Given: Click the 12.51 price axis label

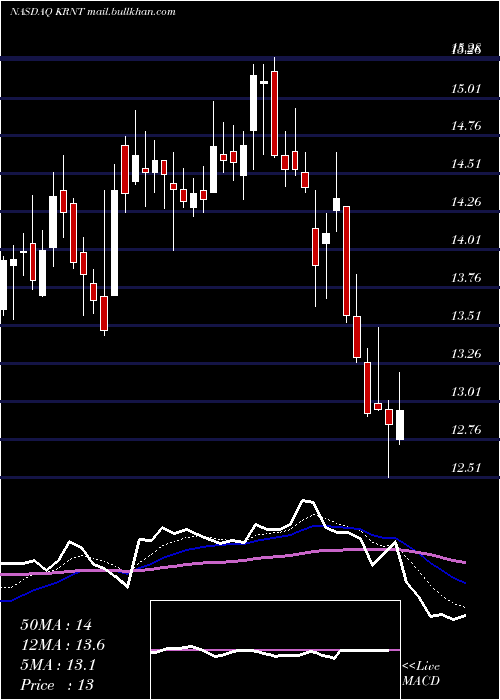Looking at the screenshot, I should pos(466,468).
